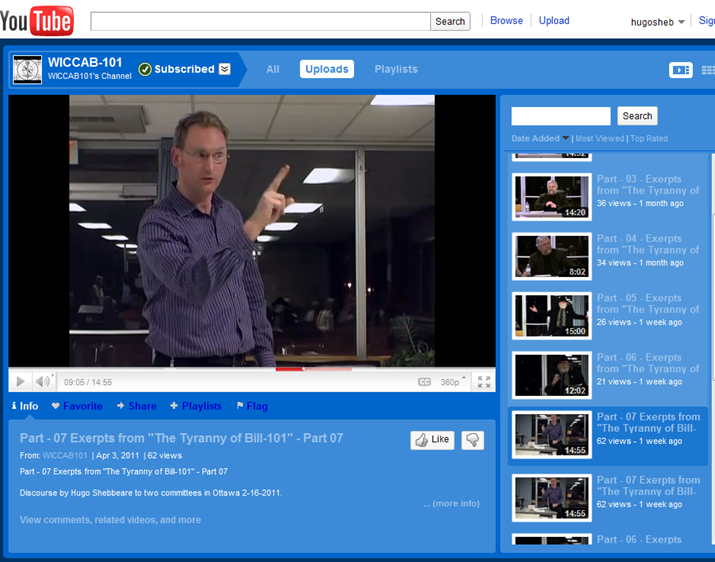Enter fullscreen mode

point(484,382)
